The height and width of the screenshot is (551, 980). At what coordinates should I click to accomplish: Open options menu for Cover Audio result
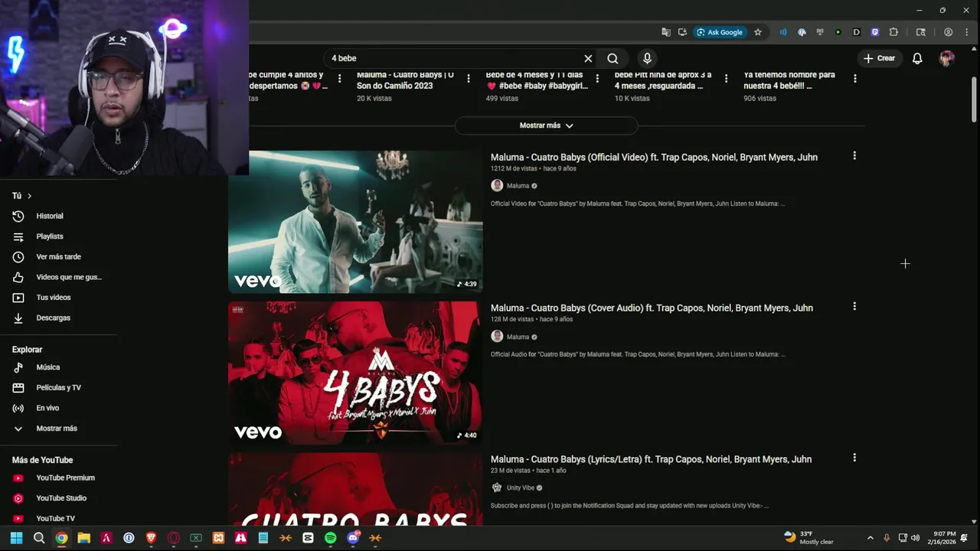pos(854,306)
